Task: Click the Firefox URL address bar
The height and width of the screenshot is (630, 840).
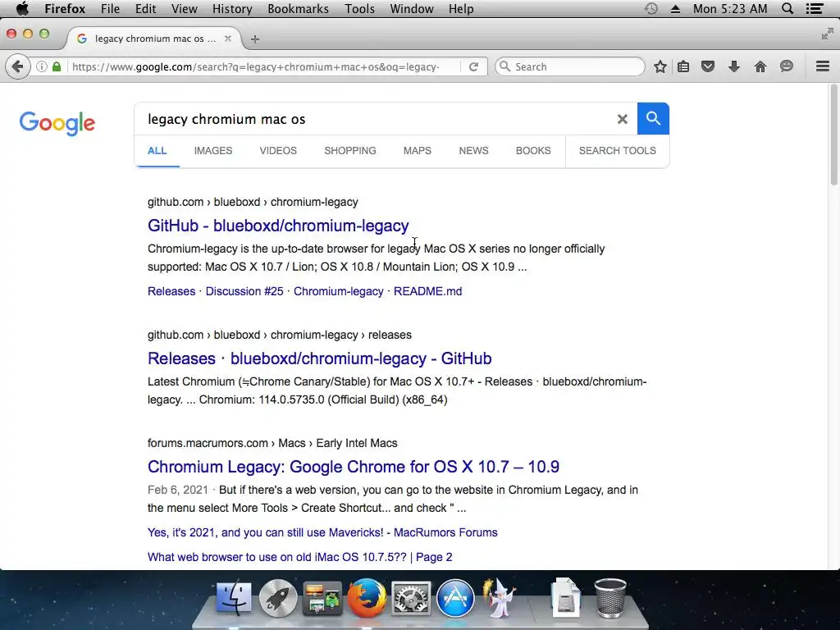Action: [256, 67]
